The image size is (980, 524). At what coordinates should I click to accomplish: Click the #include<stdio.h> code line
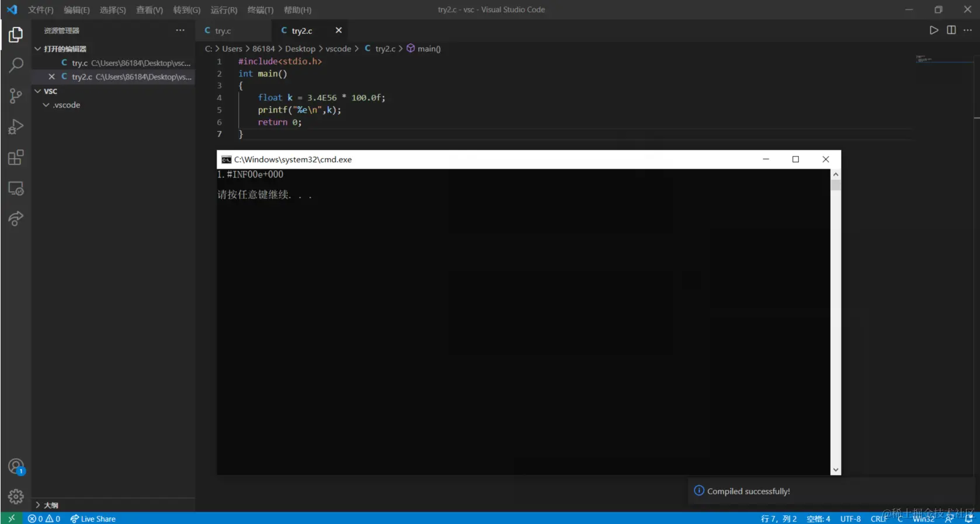[280, 61]
